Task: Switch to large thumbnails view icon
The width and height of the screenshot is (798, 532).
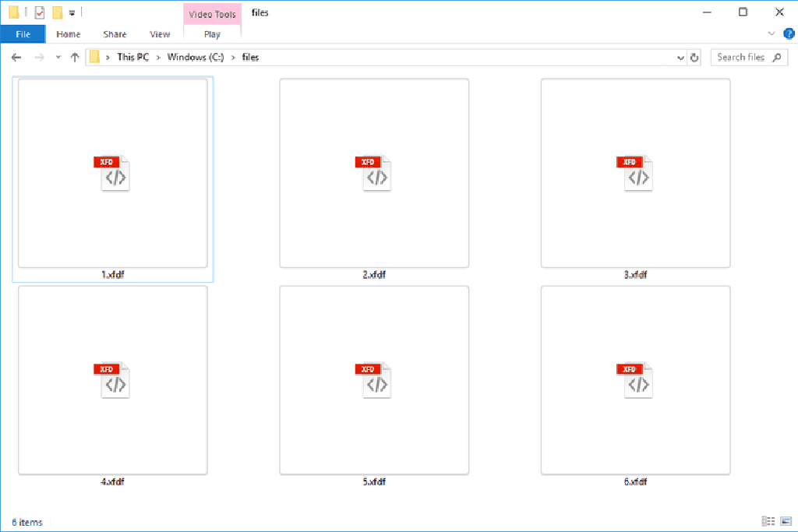Action: click(786, 521)
